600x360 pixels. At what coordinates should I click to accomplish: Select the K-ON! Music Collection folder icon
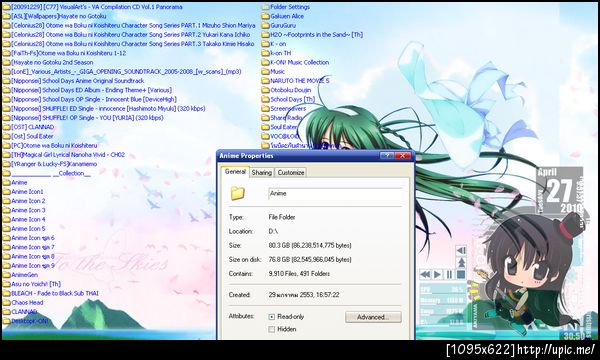click(x=265, y=62)
